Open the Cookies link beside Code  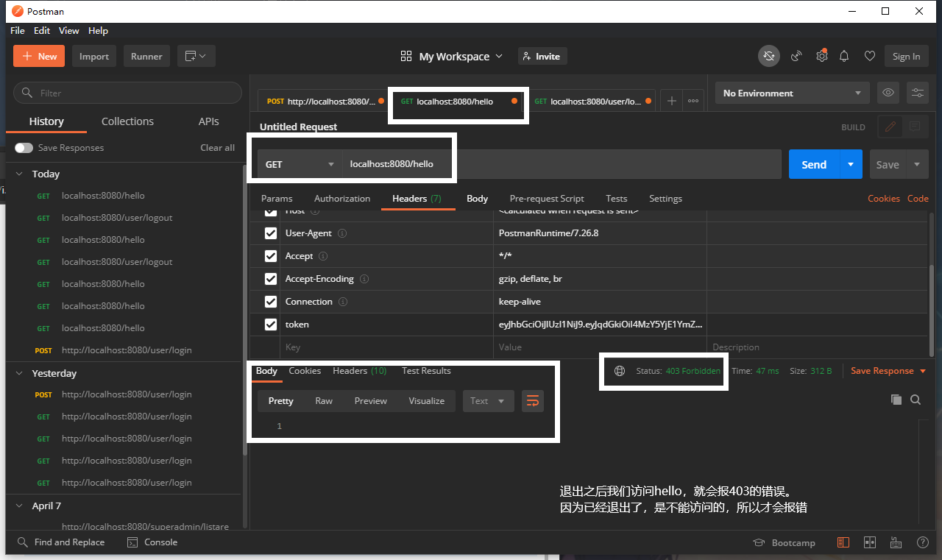884,199
